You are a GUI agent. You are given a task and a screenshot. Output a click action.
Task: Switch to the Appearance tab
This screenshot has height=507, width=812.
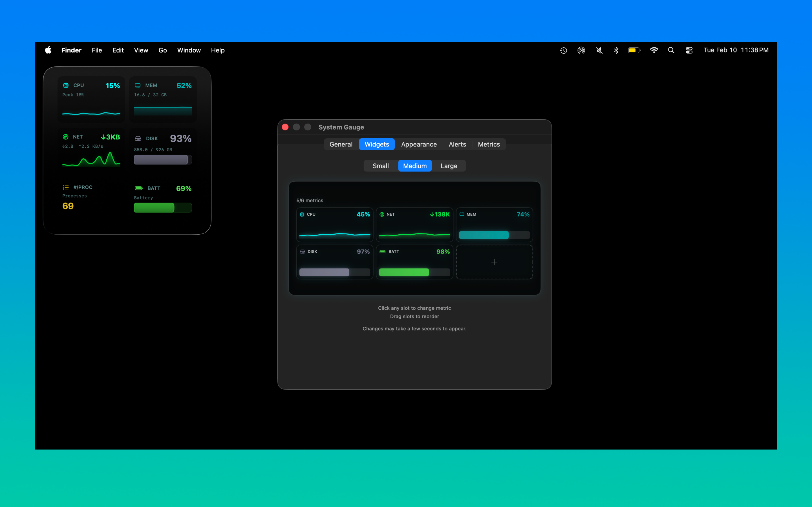point(419,144)
